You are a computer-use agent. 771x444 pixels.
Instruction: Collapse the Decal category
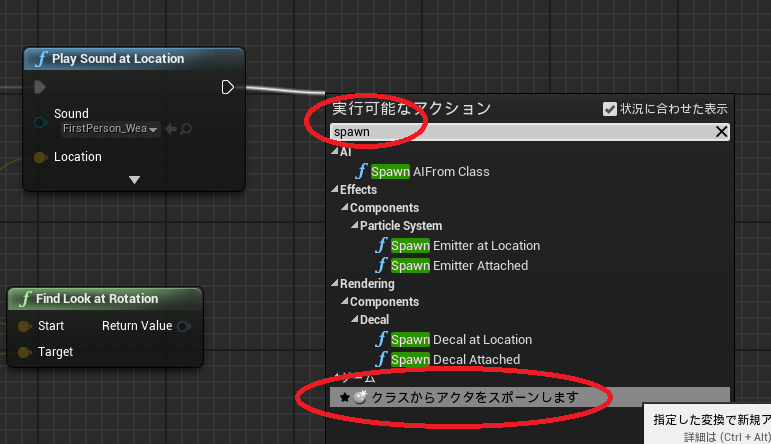point(355,320)
